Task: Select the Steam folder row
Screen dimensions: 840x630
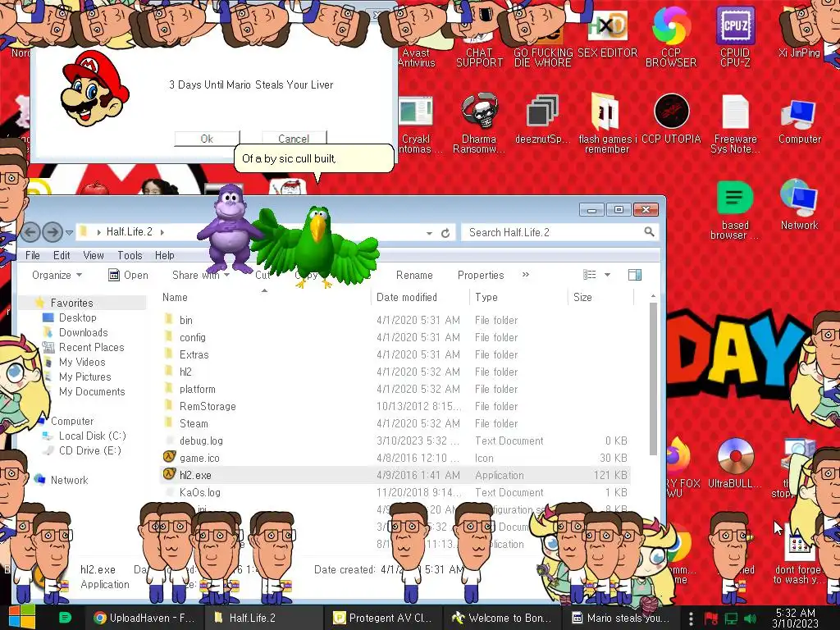Action: (395, 423)
